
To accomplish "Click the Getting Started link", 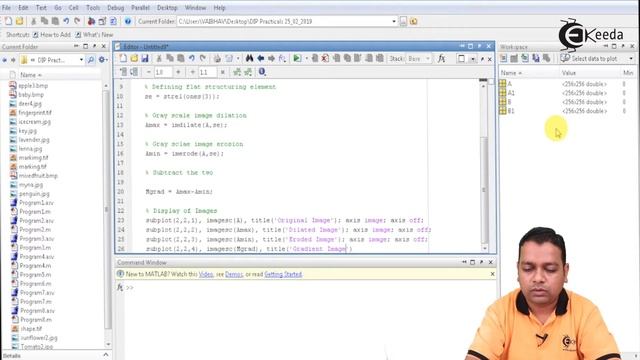I will pos(283,274).
